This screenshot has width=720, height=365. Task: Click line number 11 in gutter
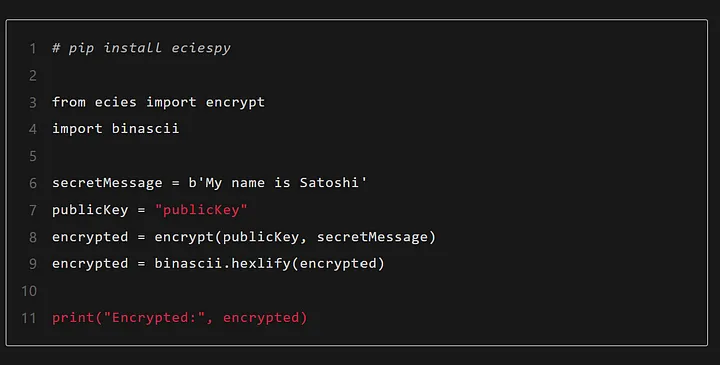[28, 318]
